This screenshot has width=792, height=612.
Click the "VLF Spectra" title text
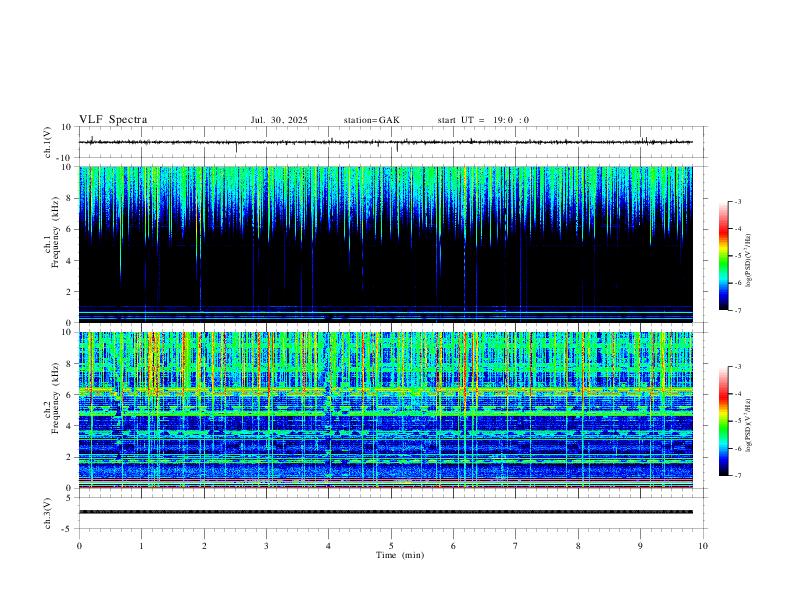click(x=113, y=120)
